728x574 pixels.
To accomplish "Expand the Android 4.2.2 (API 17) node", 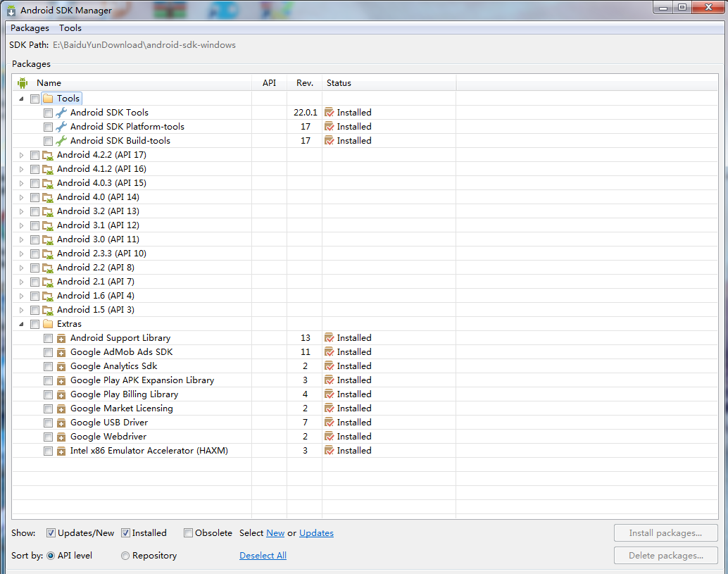I will point(21,155).
